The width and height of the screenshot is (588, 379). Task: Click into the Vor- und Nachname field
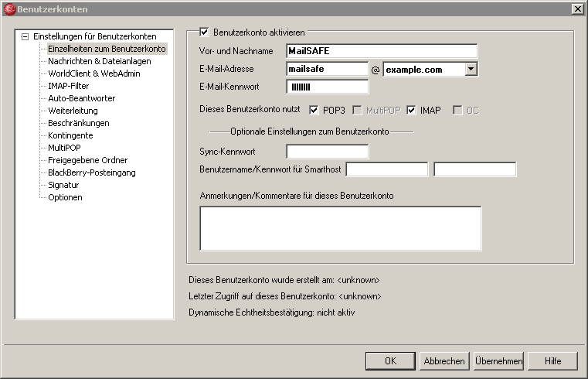point(381,51)
